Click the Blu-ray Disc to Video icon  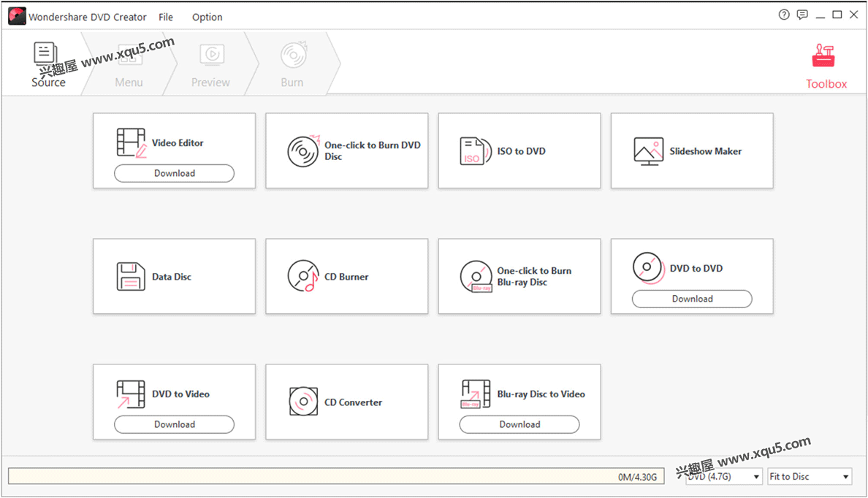pos(476,394)
